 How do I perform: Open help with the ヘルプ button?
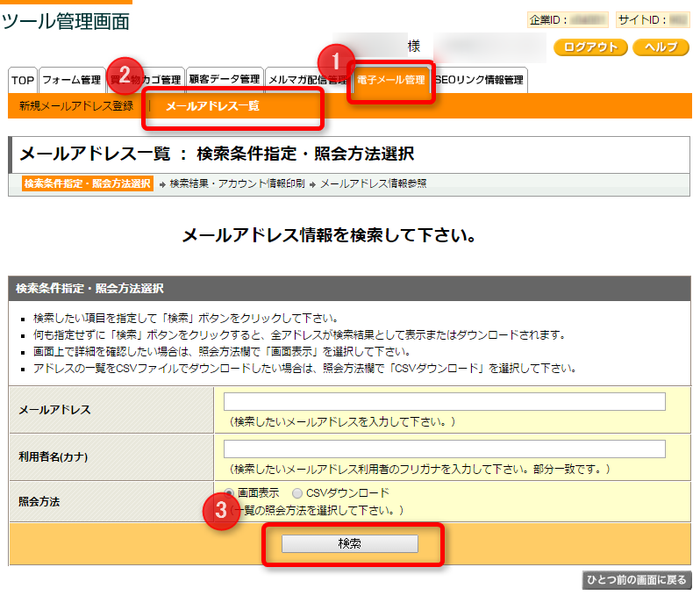pyautogui.click(x=661, y=47)
